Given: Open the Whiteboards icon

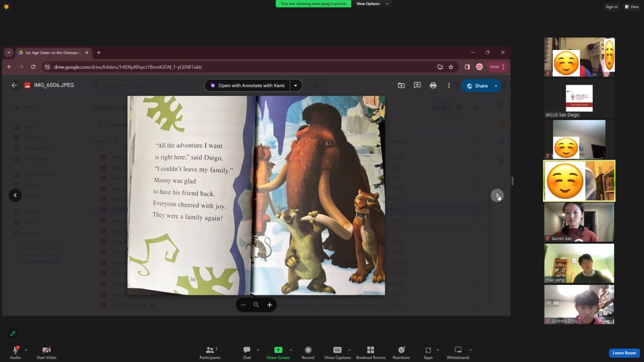Looking at the screenshot, I should click(x=458, y=350).
